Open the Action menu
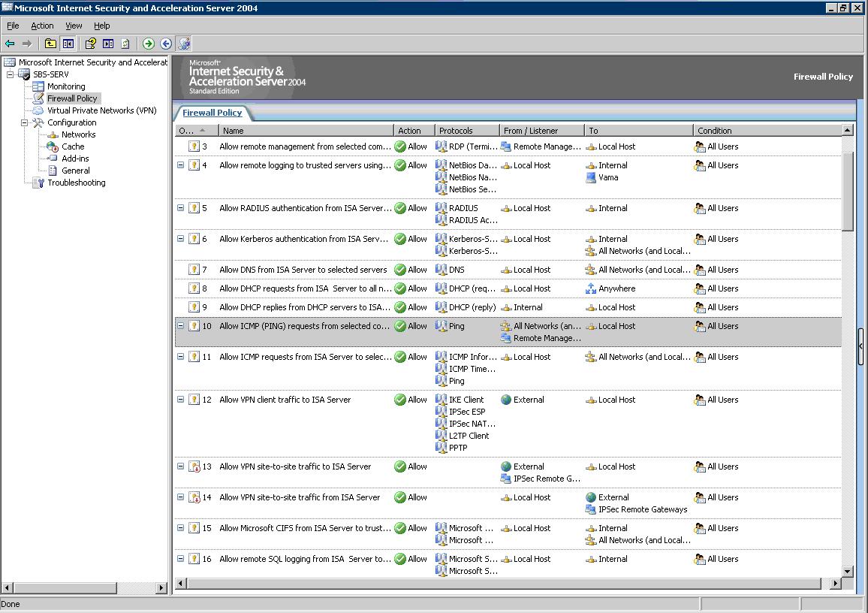Image resolution: width=868 pixels, height=613 pixels. pyautogui.click(x=42, y=26)
